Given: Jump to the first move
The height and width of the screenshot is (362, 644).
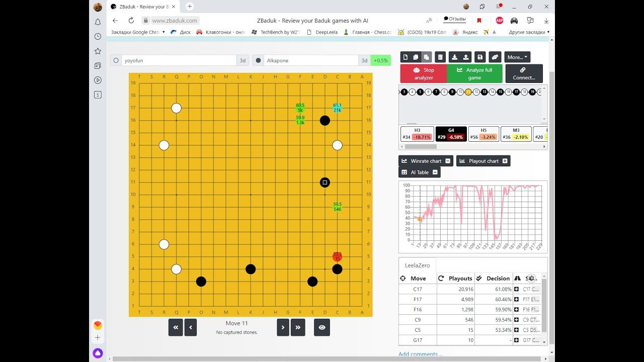Looking at the screenshot, I should tap(176, 327).
